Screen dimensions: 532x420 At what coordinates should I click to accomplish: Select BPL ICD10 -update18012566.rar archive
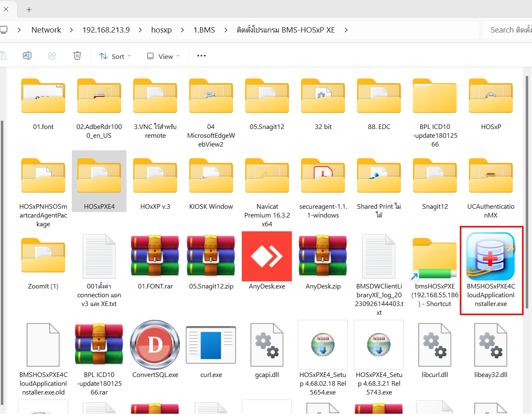[99, 359]
